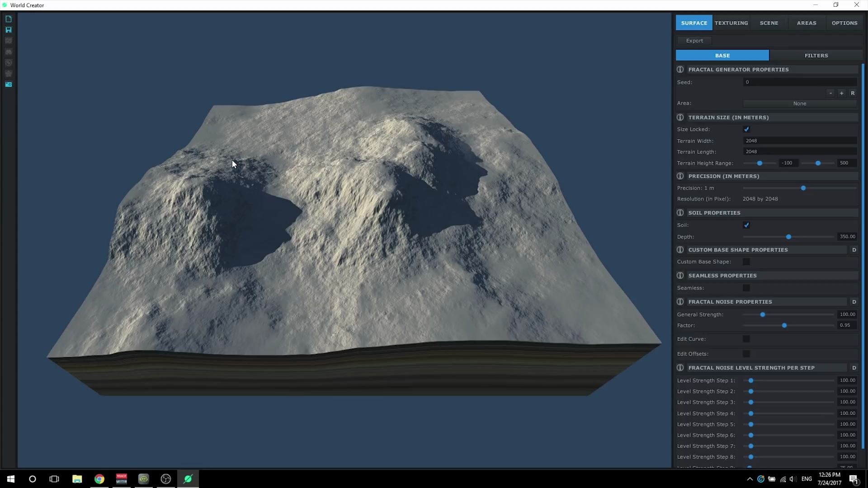
Task: Launch Google Chrome from the taskbar
Action: pos(99,479)
